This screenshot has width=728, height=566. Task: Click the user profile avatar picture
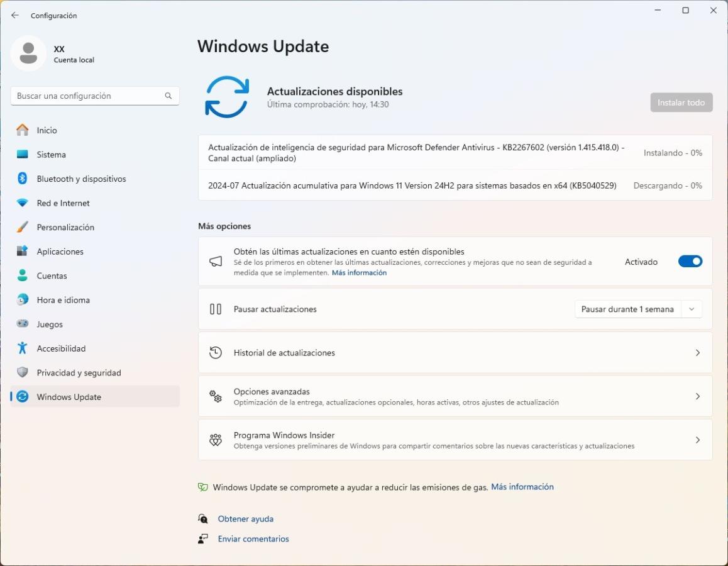[x=28, y=53]
